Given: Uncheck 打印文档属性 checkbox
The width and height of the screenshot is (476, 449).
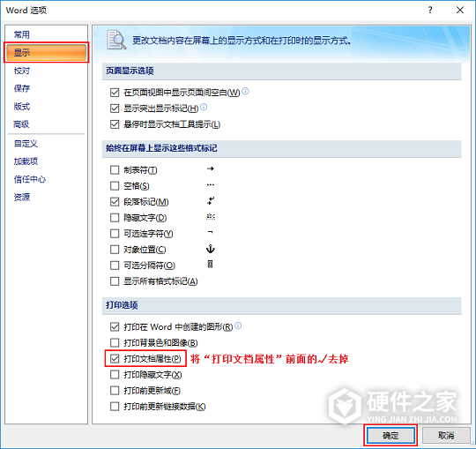Looking at the screenshot, I should pyautogui.click(x=115, y=359).
